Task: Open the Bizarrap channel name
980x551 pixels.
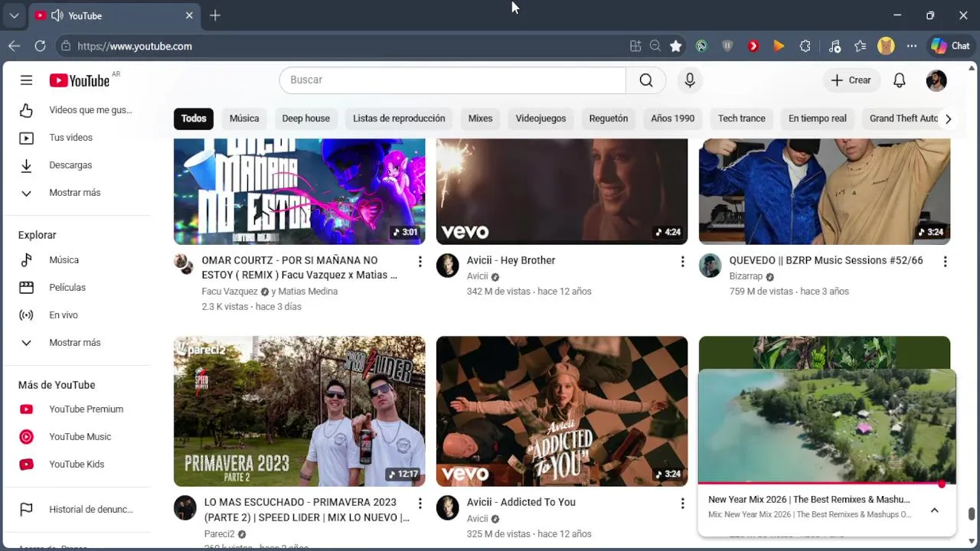Action: [x=746, y=276]
